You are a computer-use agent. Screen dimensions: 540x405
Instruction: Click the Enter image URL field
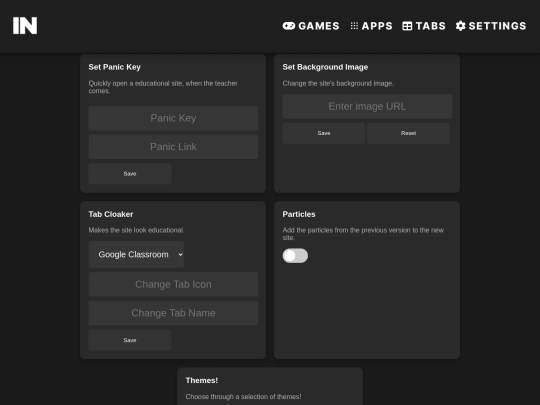pos(367,106)
